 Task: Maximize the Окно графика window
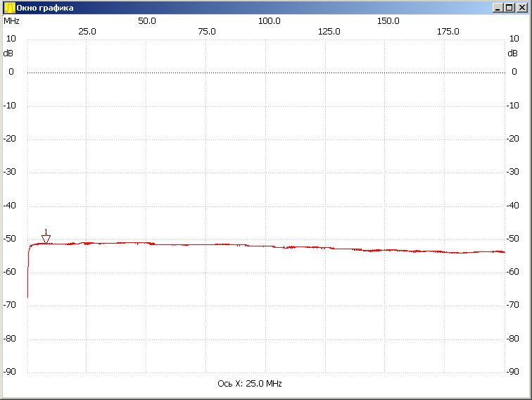pos(509,8)
